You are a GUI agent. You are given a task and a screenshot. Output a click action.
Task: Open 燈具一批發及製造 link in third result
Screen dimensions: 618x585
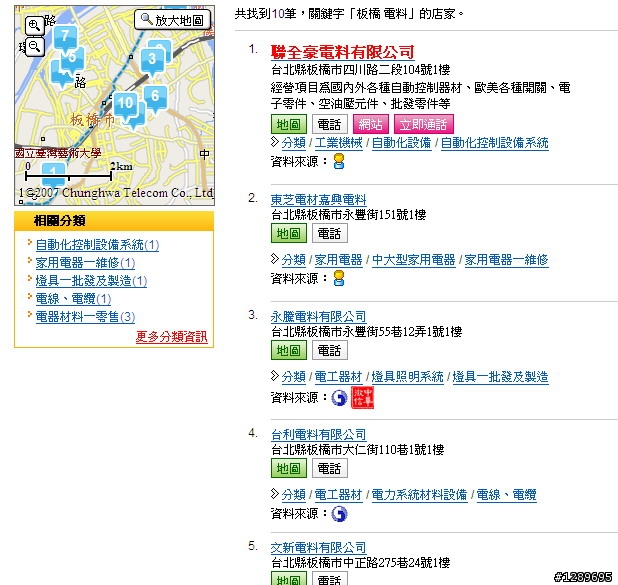[x=500, y=377]
